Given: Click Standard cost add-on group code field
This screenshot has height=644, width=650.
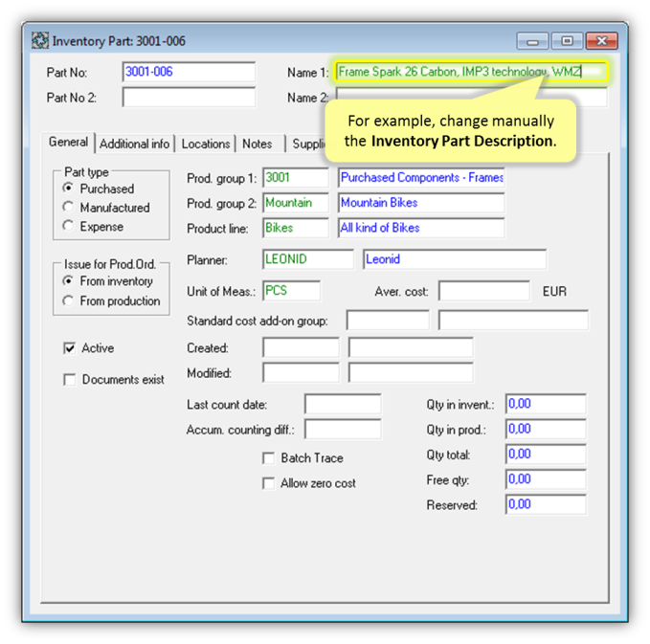Looking at the screenshot, I should point(388,321).
